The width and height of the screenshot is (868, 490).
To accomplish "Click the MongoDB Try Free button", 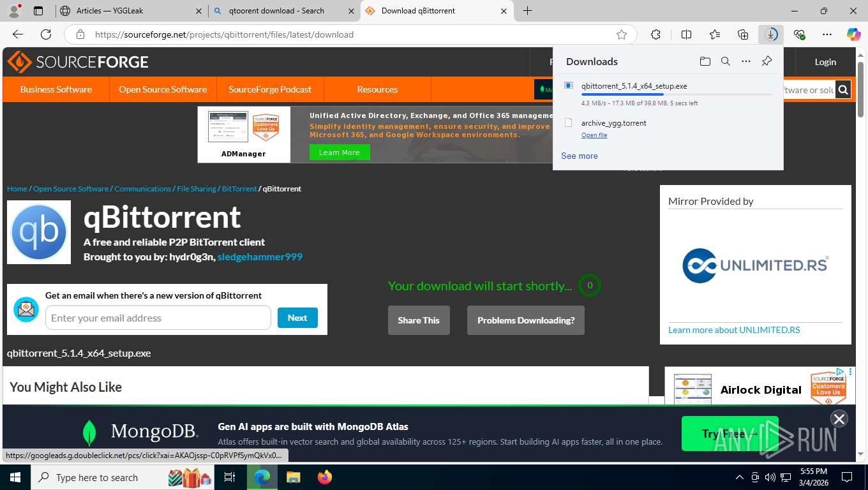I will tap(730, 434).
